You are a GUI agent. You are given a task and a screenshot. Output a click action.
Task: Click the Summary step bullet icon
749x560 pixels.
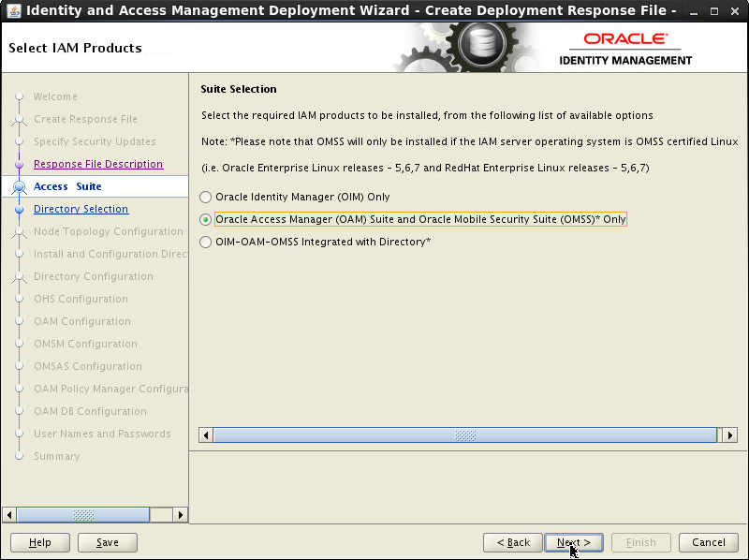[19, 456]
